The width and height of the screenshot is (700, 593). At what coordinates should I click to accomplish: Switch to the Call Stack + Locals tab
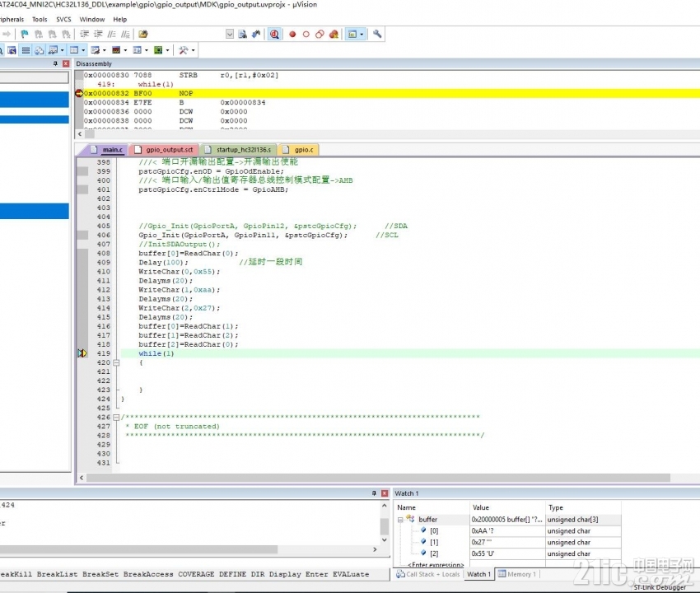(428, 574)
